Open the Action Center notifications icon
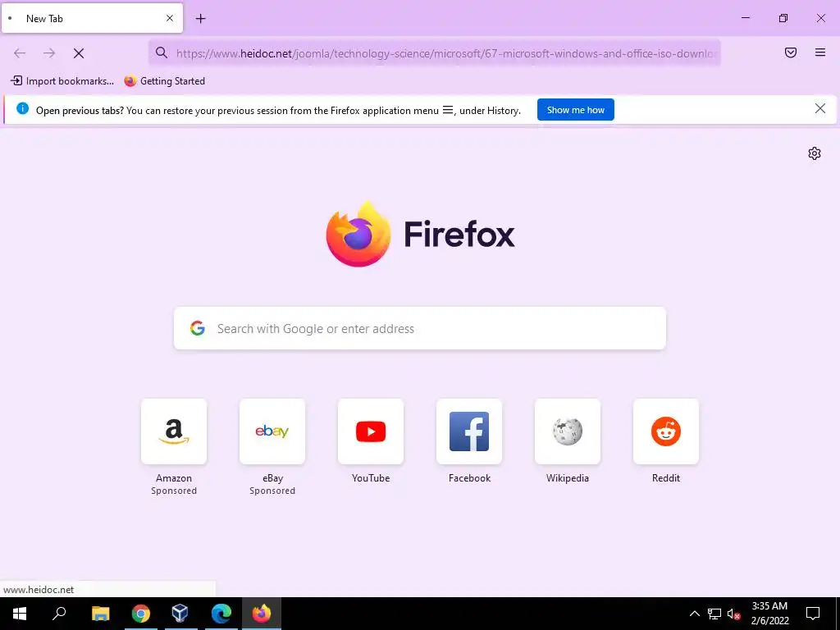This screenshot has width=840, height=630. click(813, 614)
